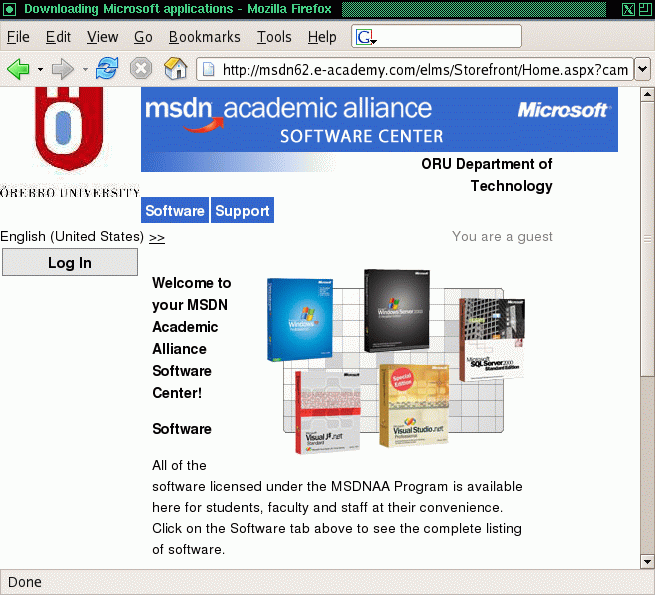Switch to the Software tab
Viewport: 655px width, 595px height.
coord(175,210)
